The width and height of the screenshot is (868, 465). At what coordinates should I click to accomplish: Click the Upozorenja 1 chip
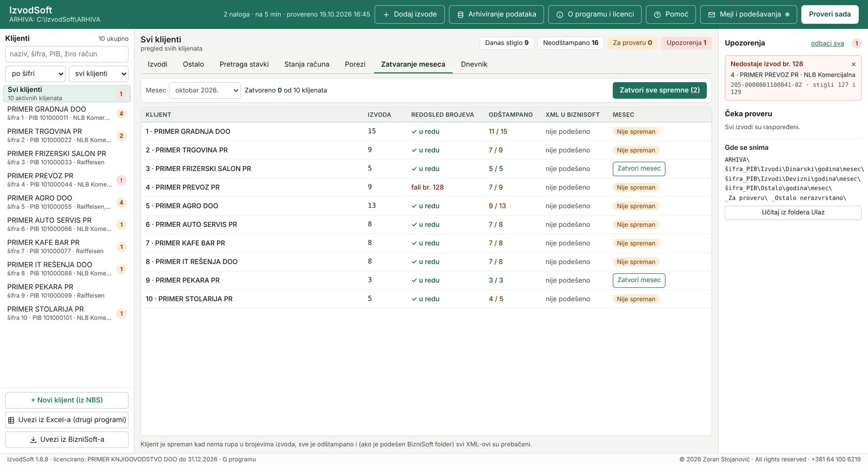[x=686, y=43]
